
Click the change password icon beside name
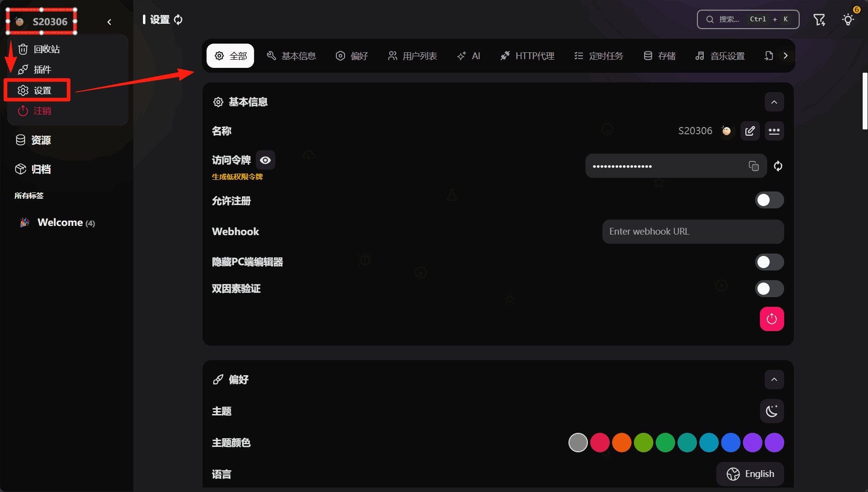(774, 131)
